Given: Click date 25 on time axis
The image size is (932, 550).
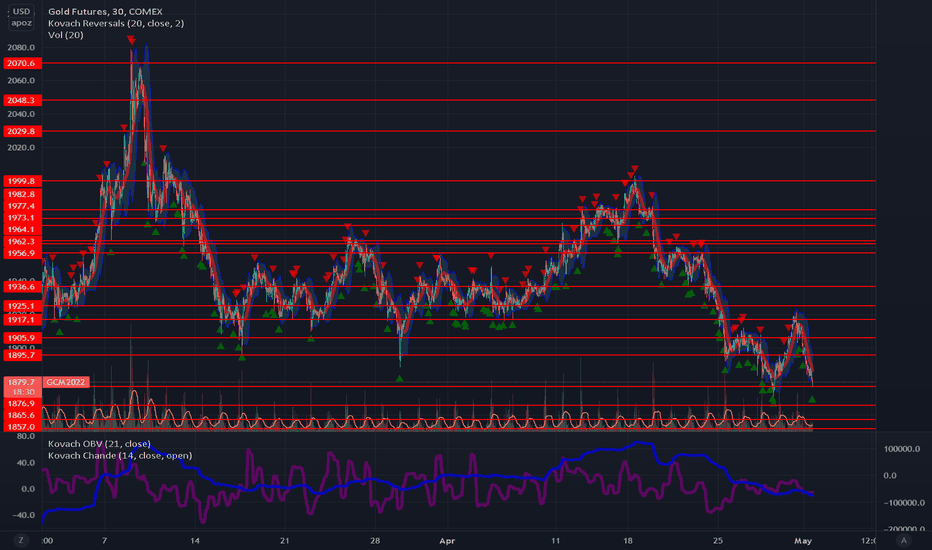Looking at the screenshot, I should pos(718,540).
